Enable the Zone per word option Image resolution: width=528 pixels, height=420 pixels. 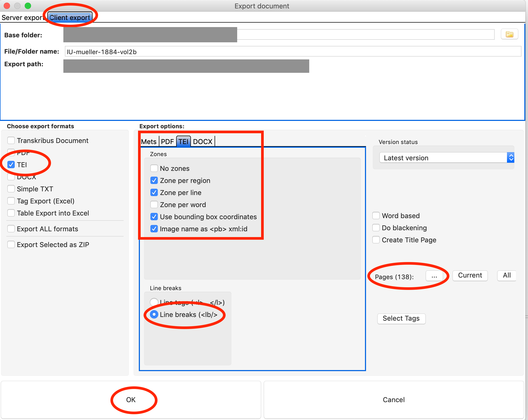[154, 204]
